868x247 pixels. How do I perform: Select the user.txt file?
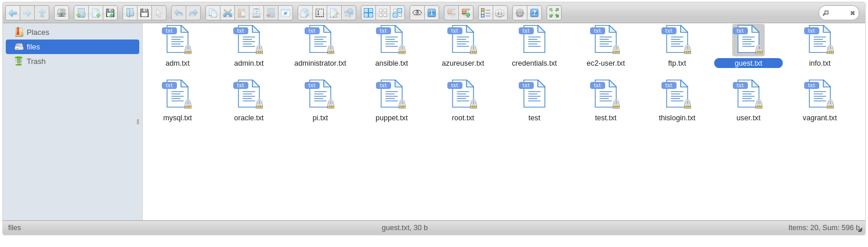point(748,101)
